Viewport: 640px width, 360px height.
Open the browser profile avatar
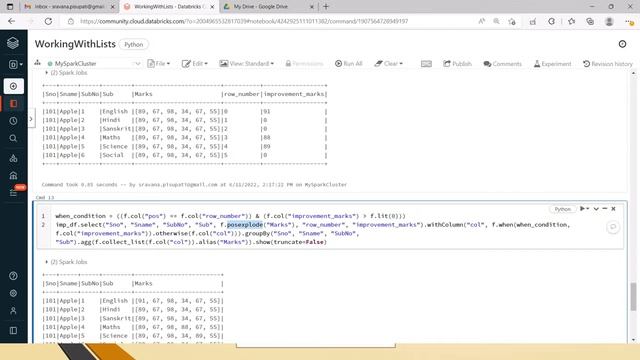click(609, 21)
